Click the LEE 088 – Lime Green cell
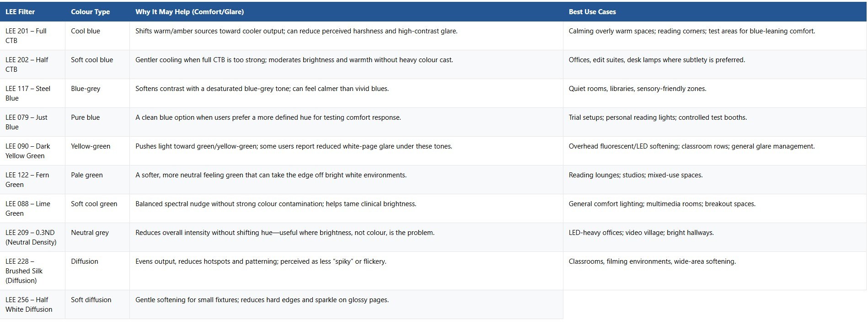868x325 pixels. (28, 208)
